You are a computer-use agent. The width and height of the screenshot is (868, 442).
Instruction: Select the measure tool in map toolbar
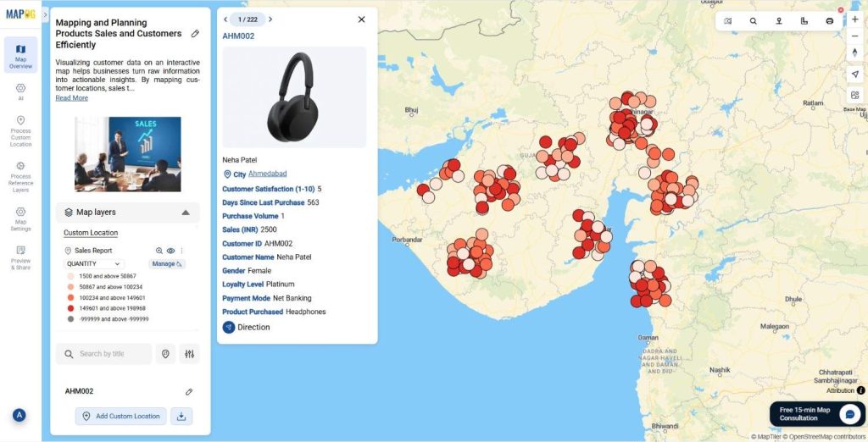pyautogui.click(x=804, y=21)
